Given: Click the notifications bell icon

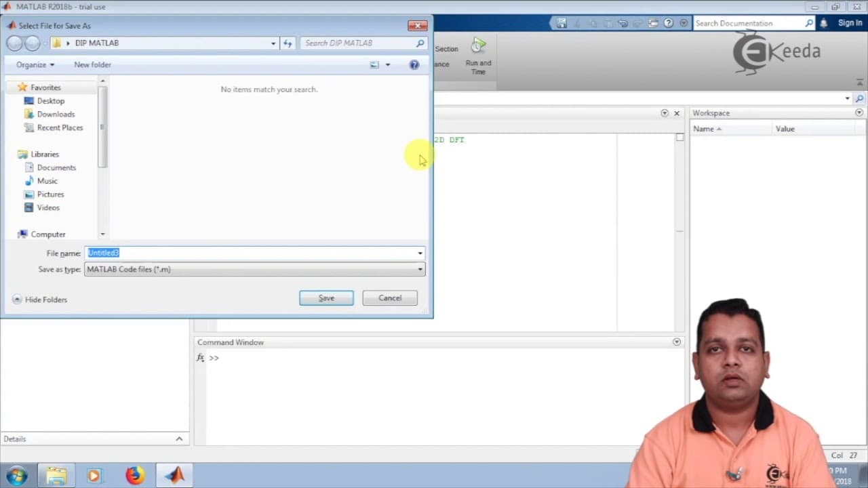Looking at the screenshot, I should (824, 23).
